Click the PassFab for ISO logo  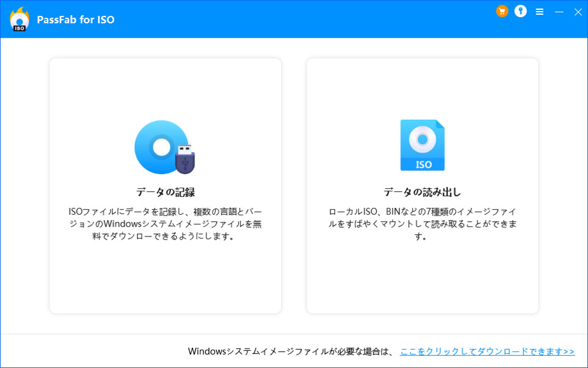coord(18,19)
